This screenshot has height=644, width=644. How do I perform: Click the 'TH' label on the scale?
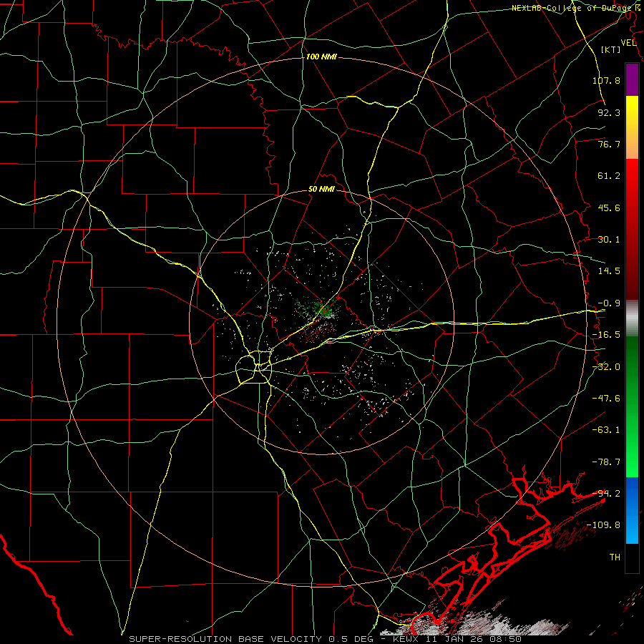point(615,557)
